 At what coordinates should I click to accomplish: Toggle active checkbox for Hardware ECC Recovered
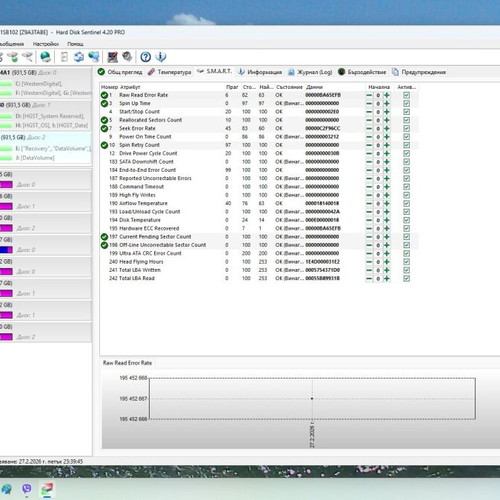[x=406, y=228]
